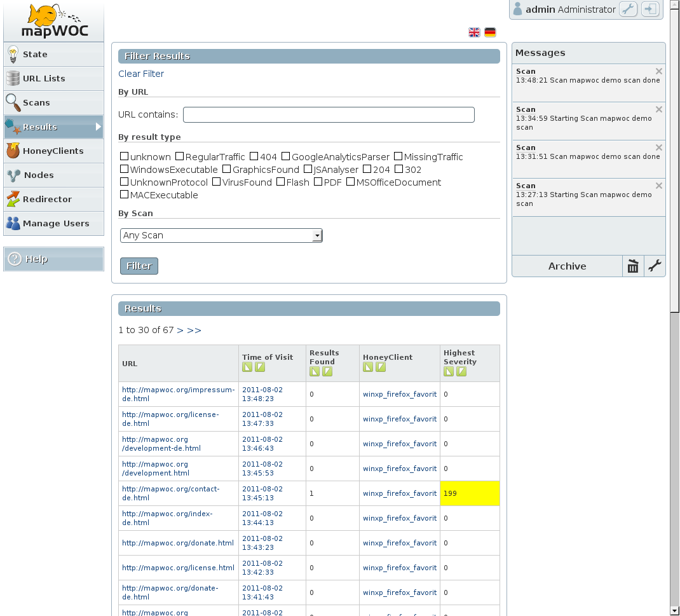This screenshot has height=616, width=680.
Task: Dismiss the 13:48:21 scan message
Action: point(658,71)
